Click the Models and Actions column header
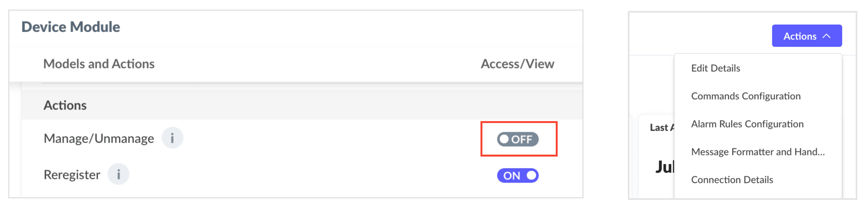 point(99,64)
